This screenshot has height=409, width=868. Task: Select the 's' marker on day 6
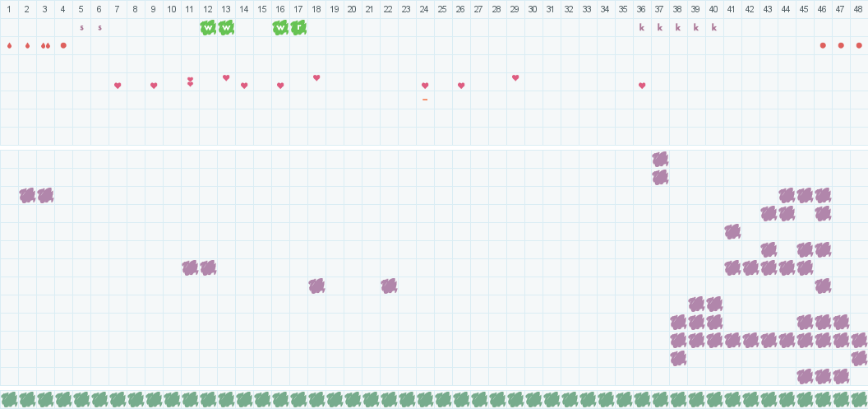click(x=99, y=28)
